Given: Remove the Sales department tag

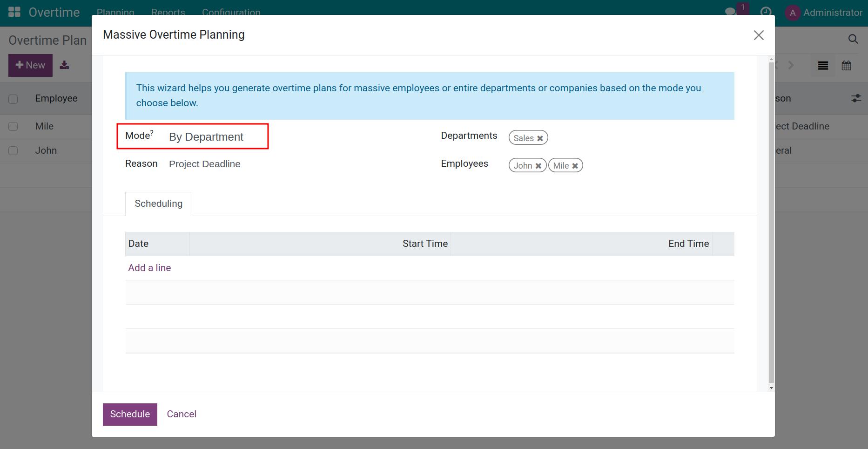Looking at the screenshot, I should [x=540, y=138].
